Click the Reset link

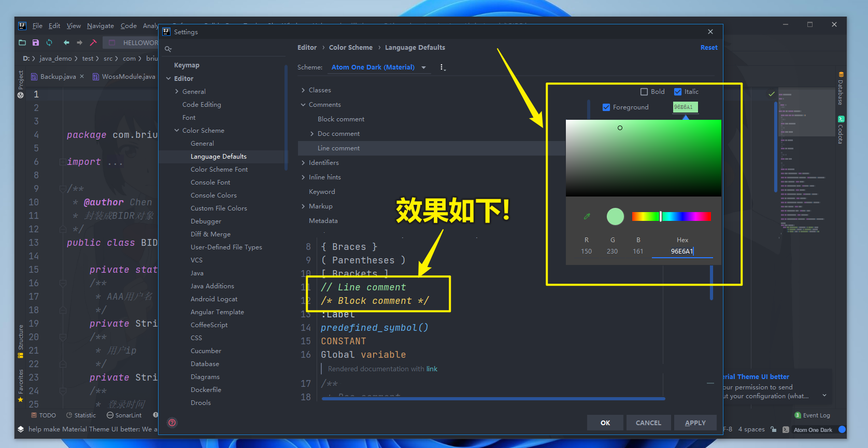pyautogui.click(x=709, y=48)
